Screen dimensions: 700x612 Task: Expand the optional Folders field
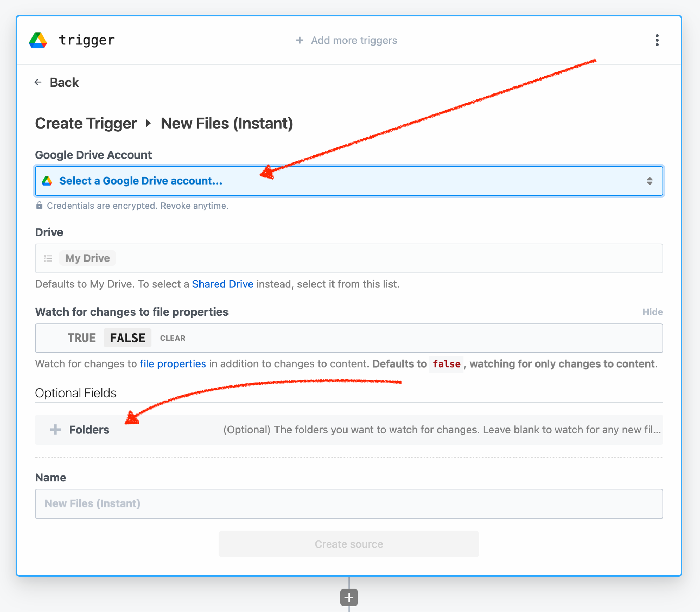click(349, 430)
